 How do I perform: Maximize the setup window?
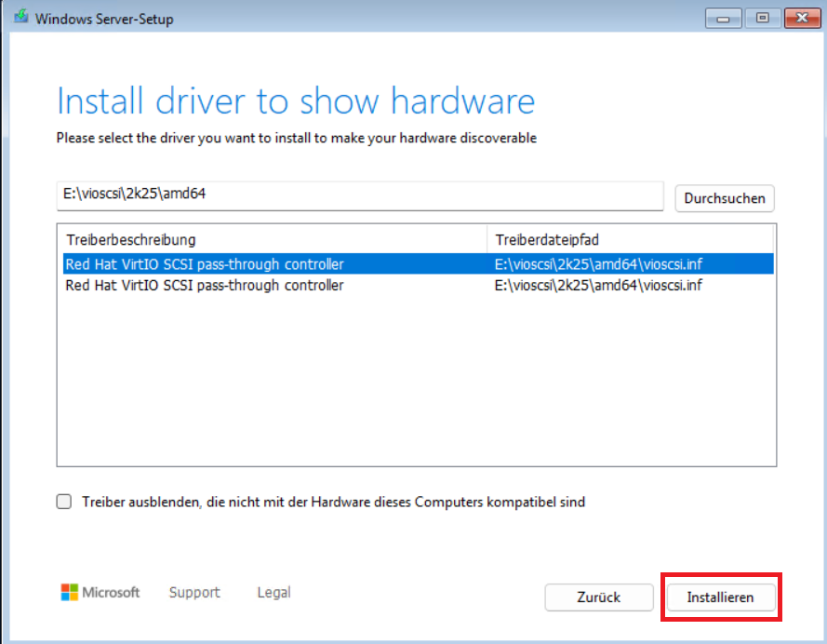pyautogui.click(x=762, y=18)
